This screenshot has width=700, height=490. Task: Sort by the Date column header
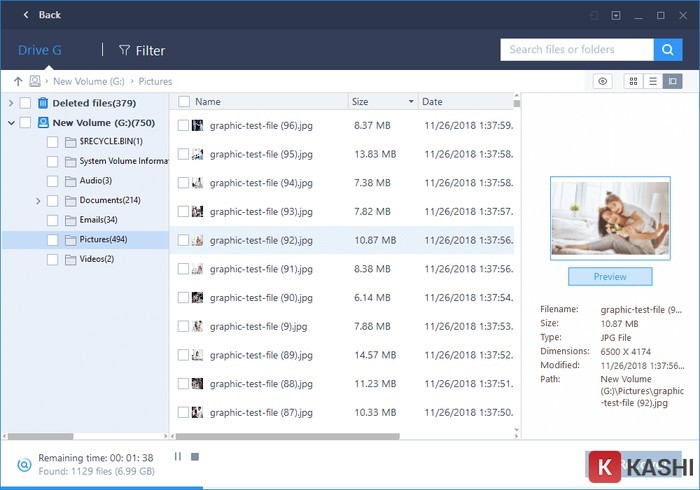(x=432, y=102)
